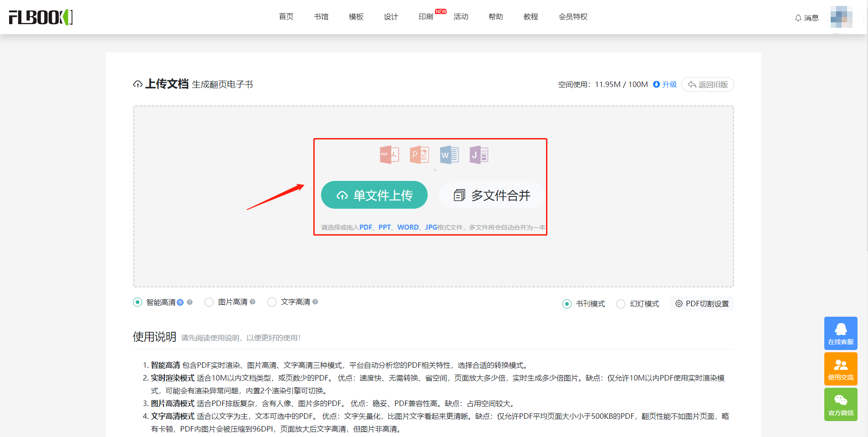Click the Word file type icon
Viewport: 868px width, 437px height.
coord(449,155)
